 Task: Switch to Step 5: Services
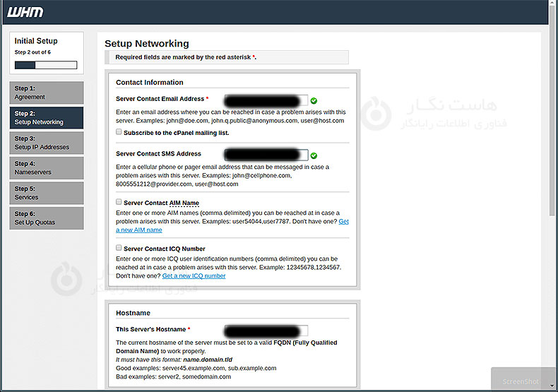47,193
